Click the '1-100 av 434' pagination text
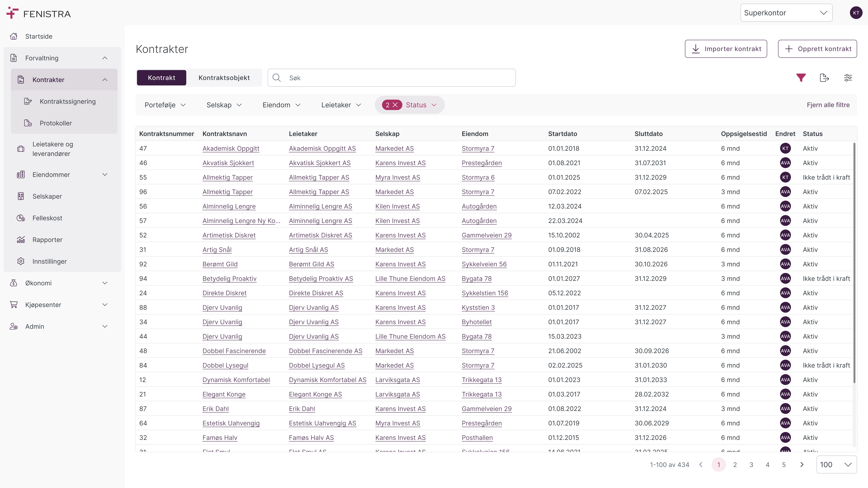Viewport: 868px width, 488px height. pyautogui.click(x=670, y=465)
